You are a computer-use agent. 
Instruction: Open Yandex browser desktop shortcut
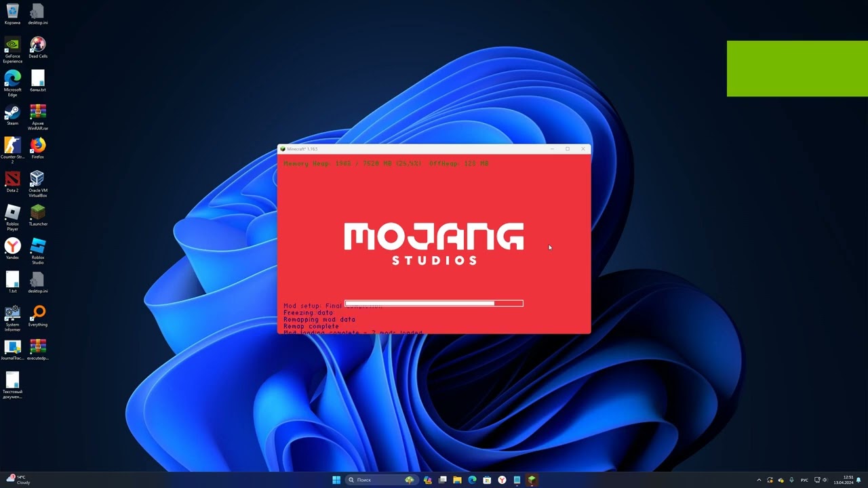(x=12, y=249)
